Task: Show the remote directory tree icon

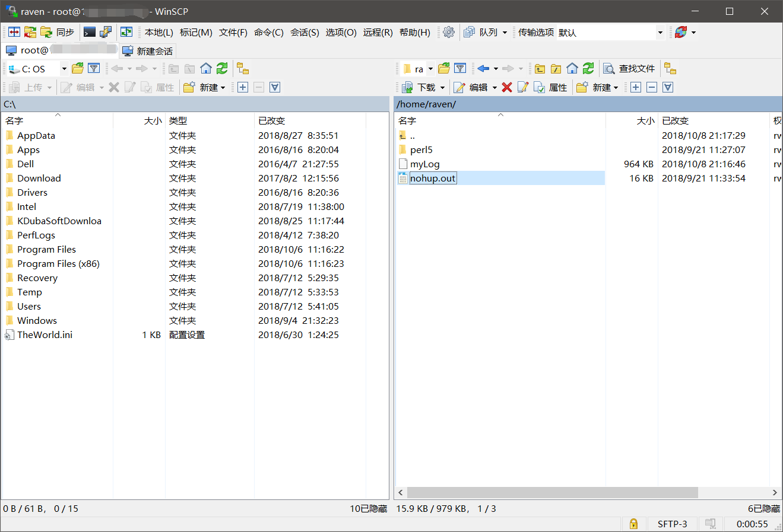Action: tap(670, 69)
